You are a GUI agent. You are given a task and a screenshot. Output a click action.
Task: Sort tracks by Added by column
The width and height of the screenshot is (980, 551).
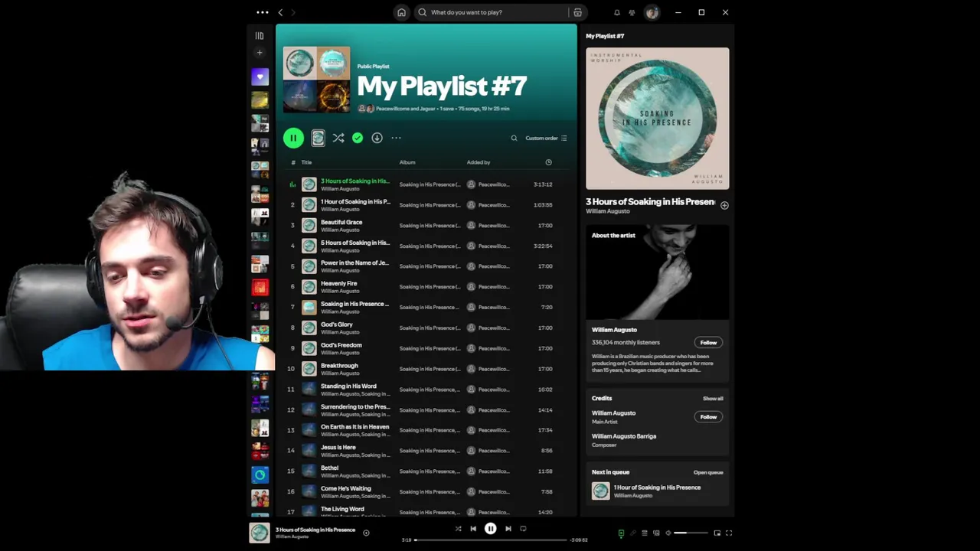click(x=479, y=162)
